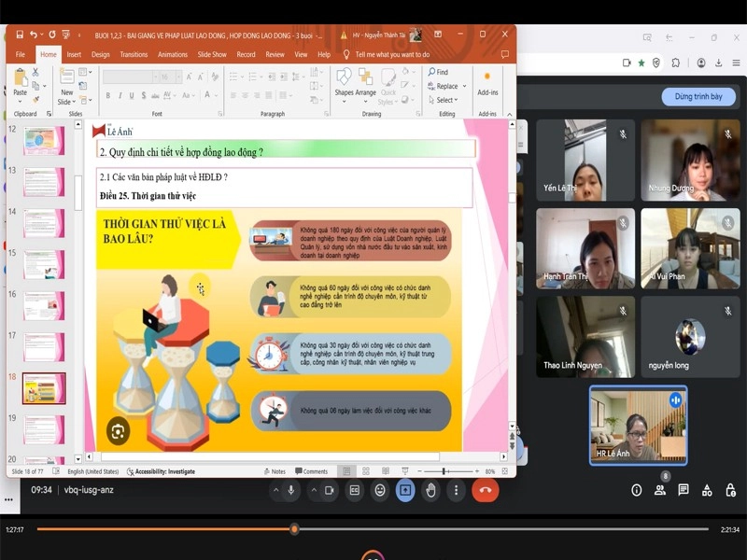Toggle the camera in Meet
747x560 pixels.
coord(326,490)
